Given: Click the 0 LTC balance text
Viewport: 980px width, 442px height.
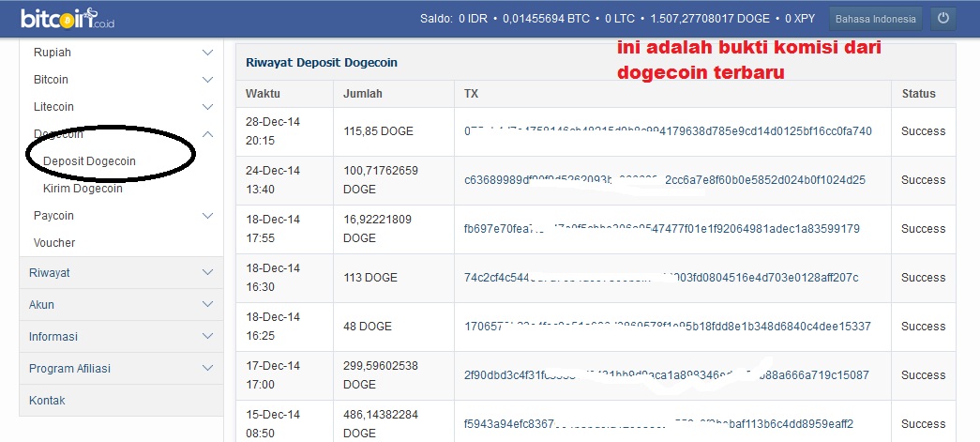Looking at the screenshot, I should pos(620,19).
